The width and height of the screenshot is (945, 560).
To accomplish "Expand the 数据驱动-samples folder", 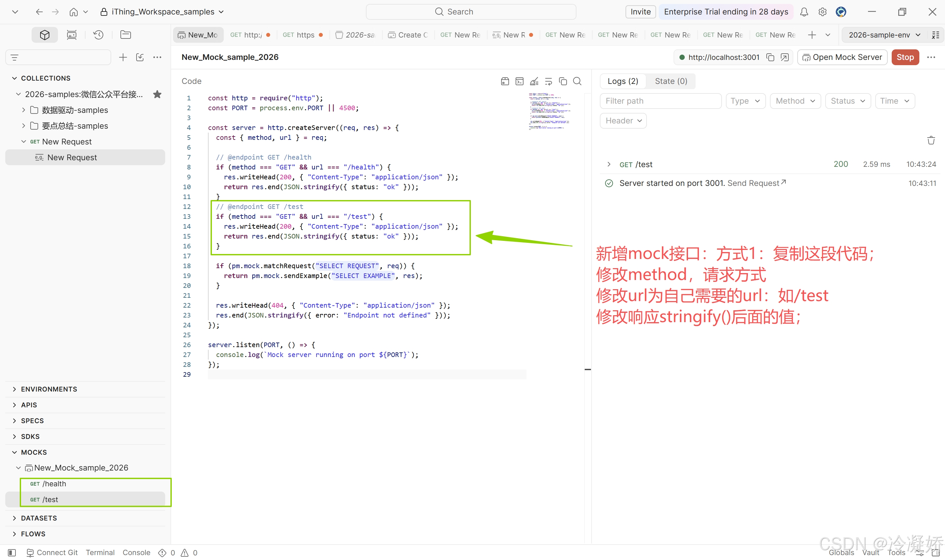I will pyautogui.click(x=23, y=110).
